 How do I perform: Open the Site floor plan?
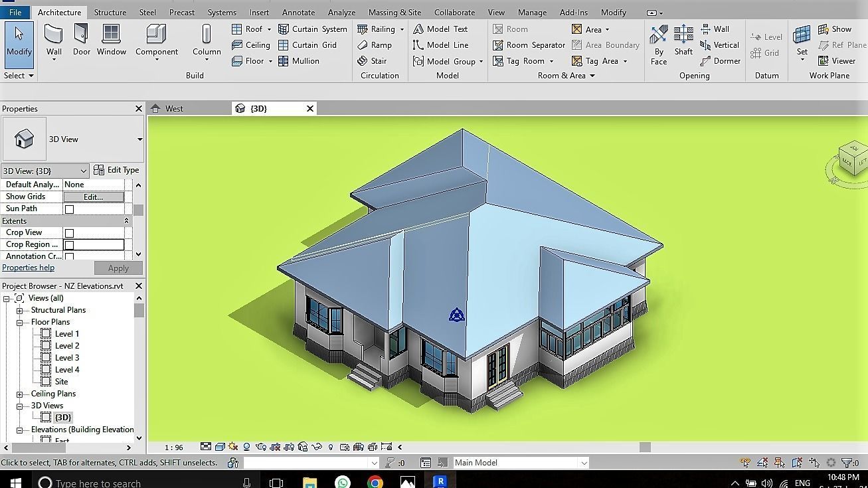61,382
